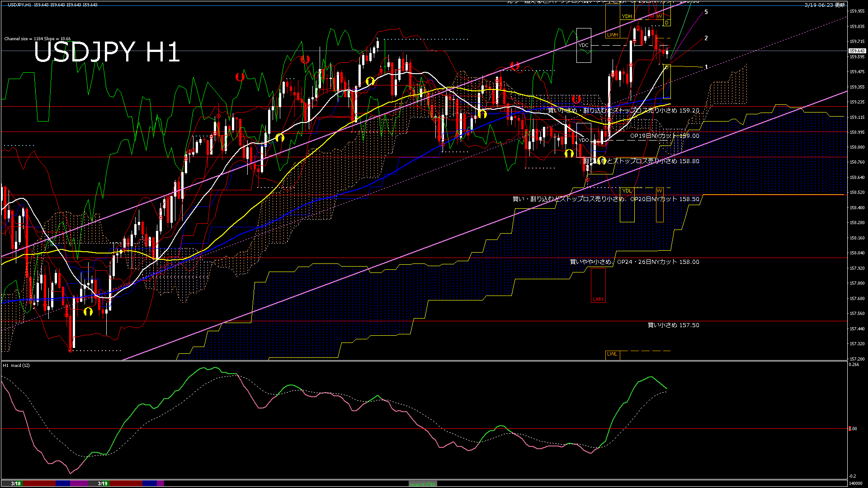Click the 158.00 NY cut level text

pos(634,262)
